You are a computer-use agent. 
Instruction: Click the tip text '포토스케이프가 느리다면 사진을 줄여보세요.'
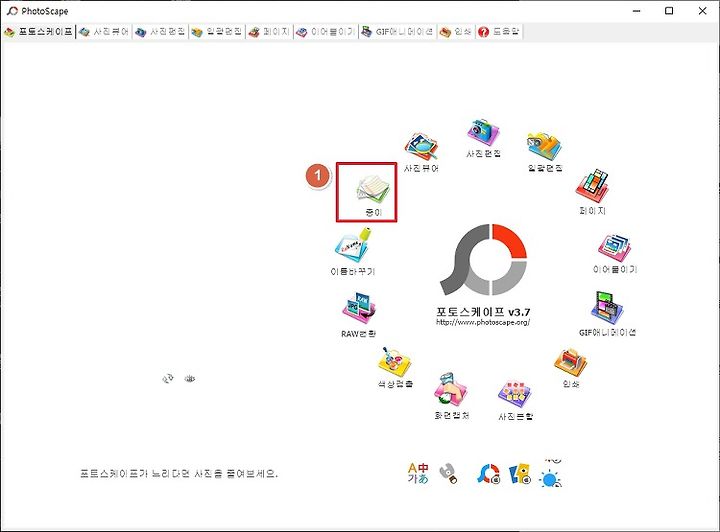[179, 473]
